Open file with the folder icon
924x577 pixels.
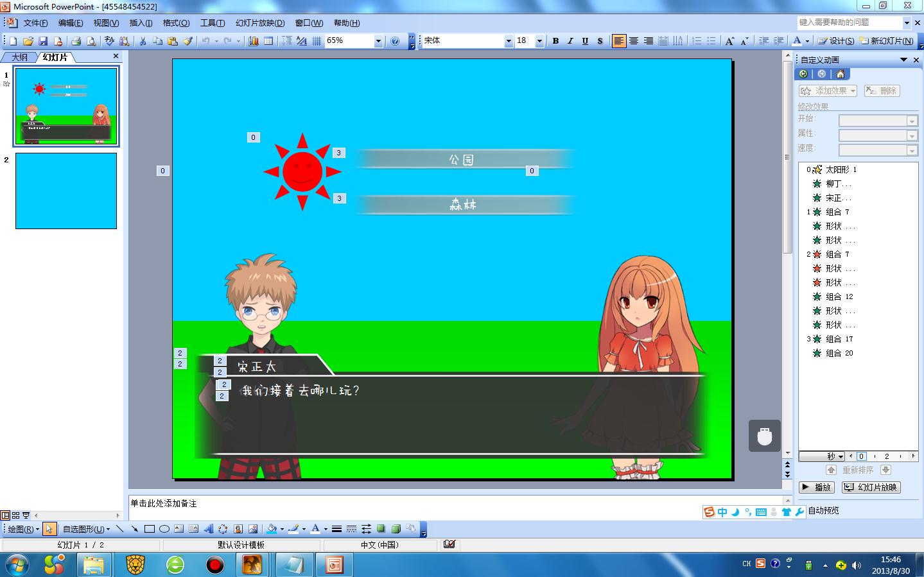pyautogui.click(x=28, y=41)
